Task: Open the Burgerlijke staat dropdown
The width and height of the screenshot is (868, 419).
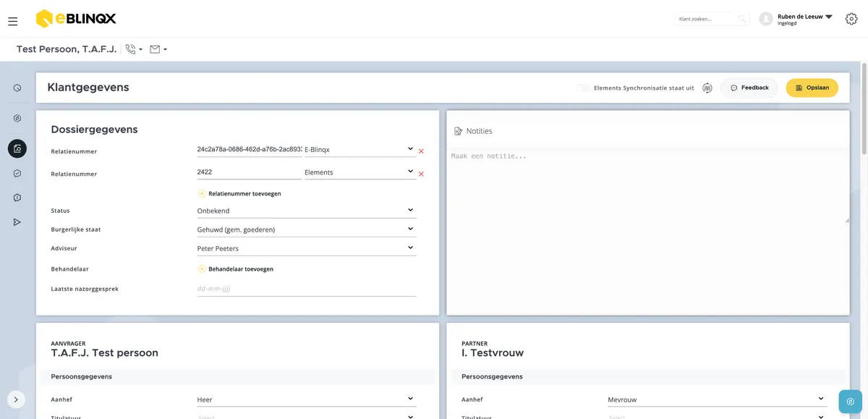Action: tap(307, 229)
